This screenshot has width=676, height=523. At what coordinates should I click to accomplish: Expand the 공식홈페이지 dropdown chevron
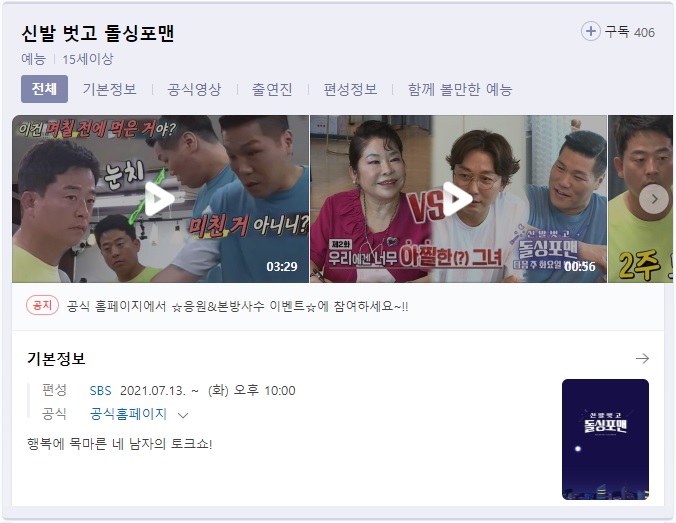pyautogui.click(x=183, y=415)
